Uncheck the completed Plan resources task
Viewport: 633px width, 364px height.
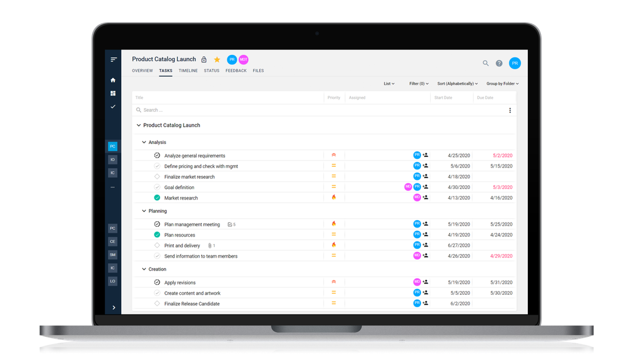pos(157,235)
